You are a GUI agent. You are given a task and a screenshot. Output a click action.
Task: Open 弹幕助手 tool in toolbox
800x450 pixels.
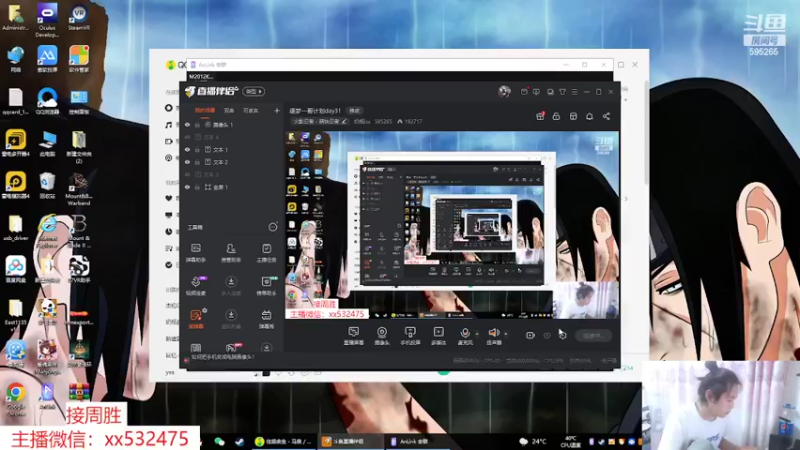coord(195,253)
